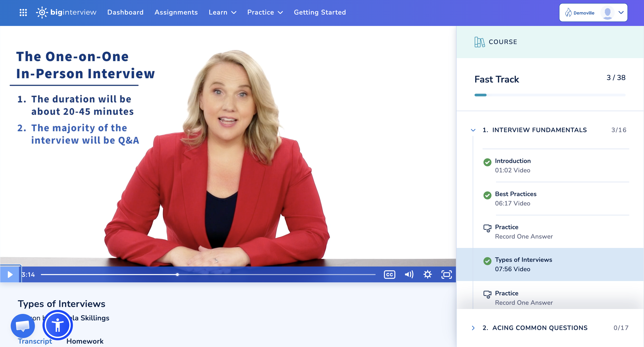Viewport: 644px width, 347px height.
Task: Open video settings gear
Action: [x=427, y=275]
